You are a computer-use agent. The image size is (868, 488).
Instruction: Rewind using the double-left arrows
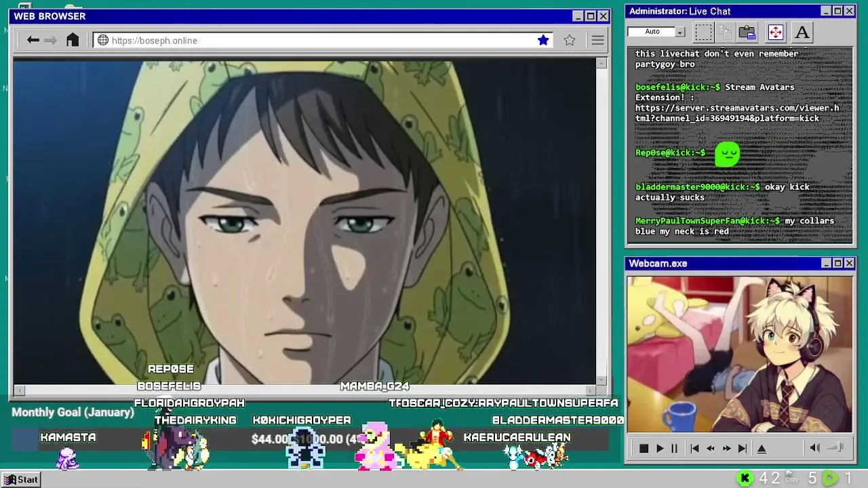point(710,448)
